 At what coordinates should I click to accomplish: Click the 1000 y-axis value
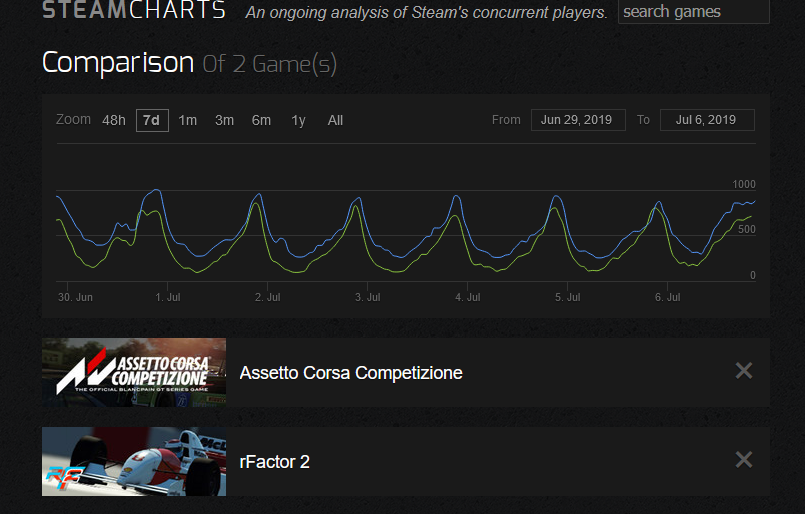[x=744, y=184]
